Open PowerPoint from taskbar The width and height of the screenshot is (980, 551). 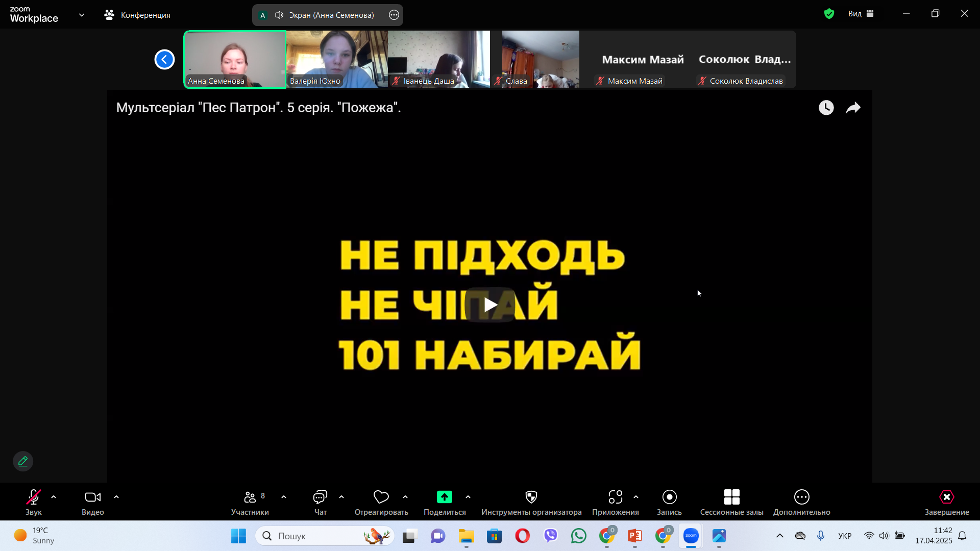tap(634, 536)
